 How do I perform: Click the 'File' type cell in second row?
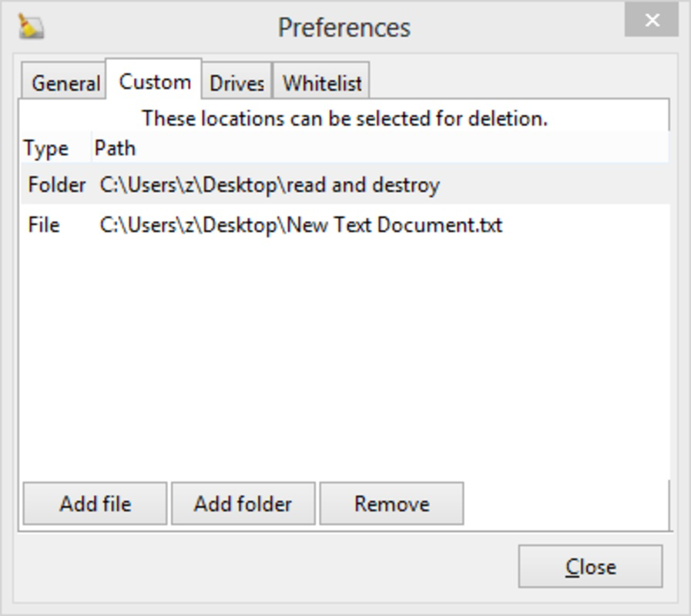tap(44, 225)
